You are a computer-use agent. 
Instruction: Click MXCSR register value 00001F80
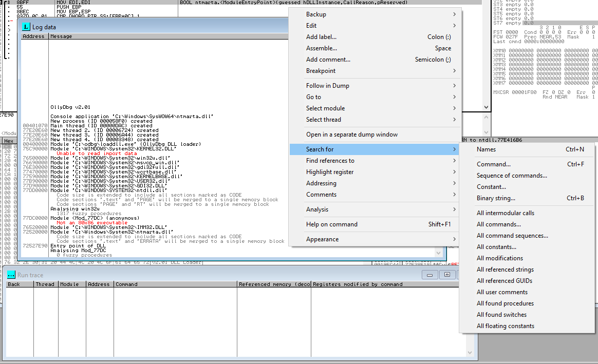point(524,92)
